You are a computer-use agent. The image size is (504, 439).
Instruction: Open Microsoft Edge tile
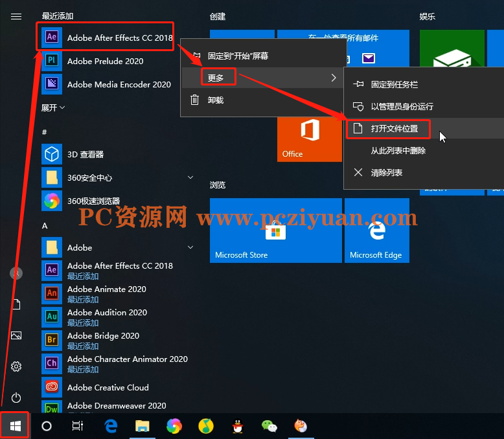pos(377,231)
